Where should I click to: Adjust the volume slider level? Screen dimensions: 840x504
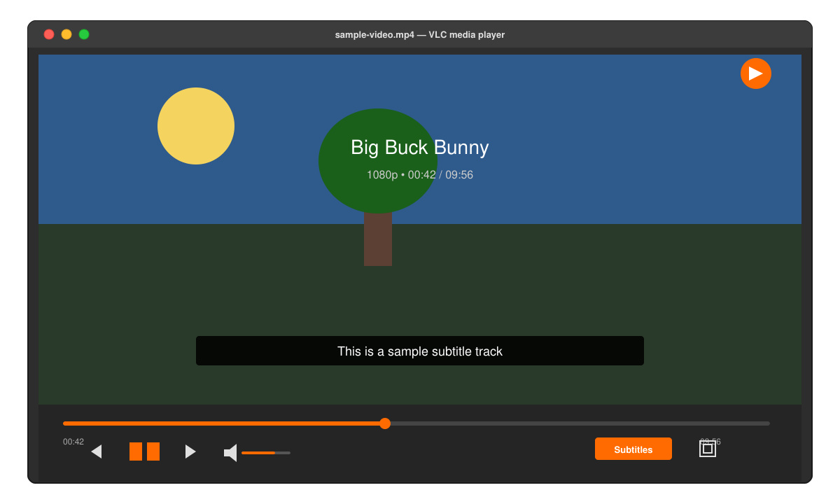click(266, 453)
